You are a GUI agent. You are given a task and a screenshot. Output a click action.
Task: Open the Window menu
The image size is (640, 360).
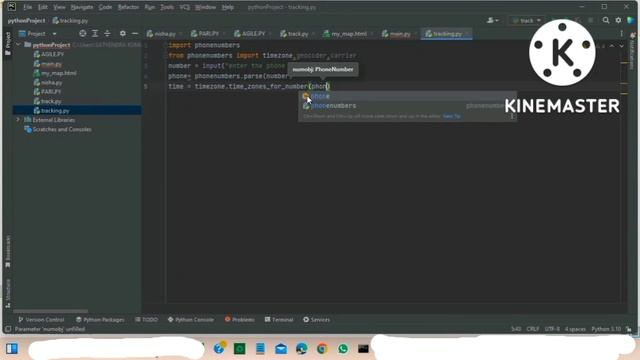tap(205, 7)
